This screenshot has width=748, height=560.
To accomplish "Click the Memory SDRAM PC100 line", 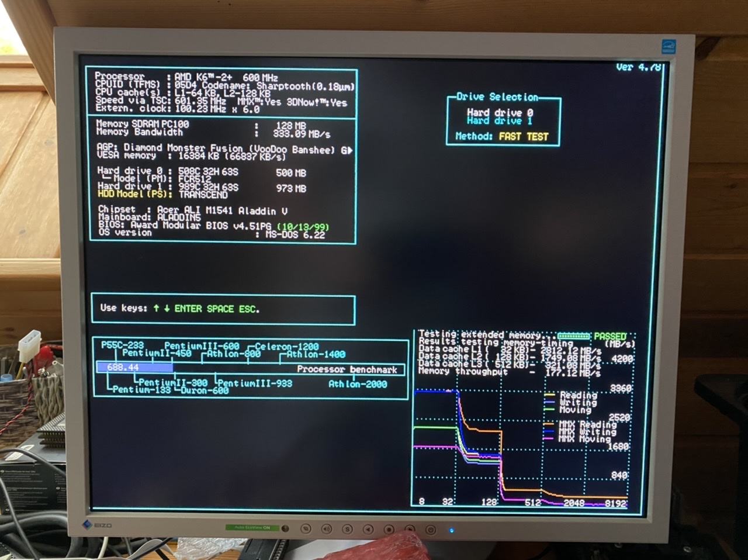I will click(x=201, y=125).
